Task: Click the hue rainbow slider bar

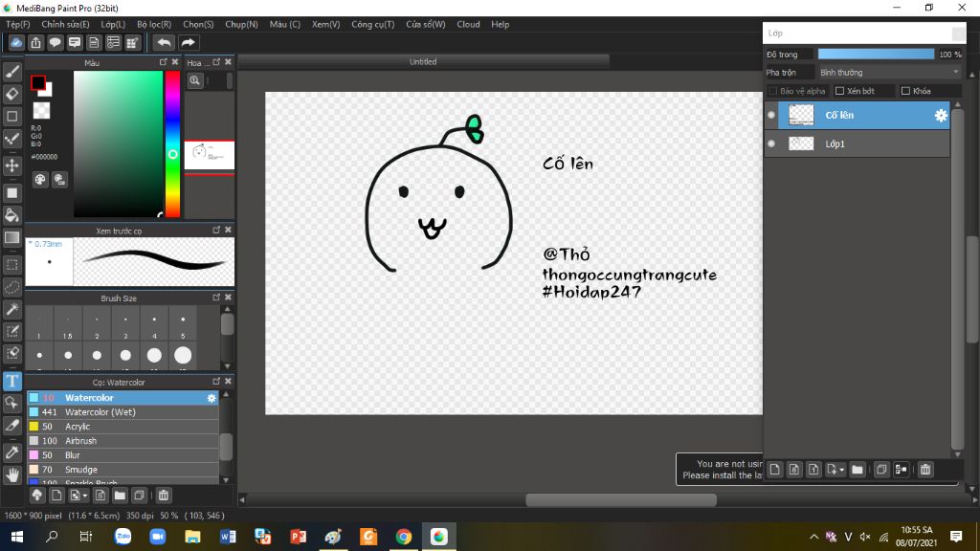Action: click(x=172, y=143)
